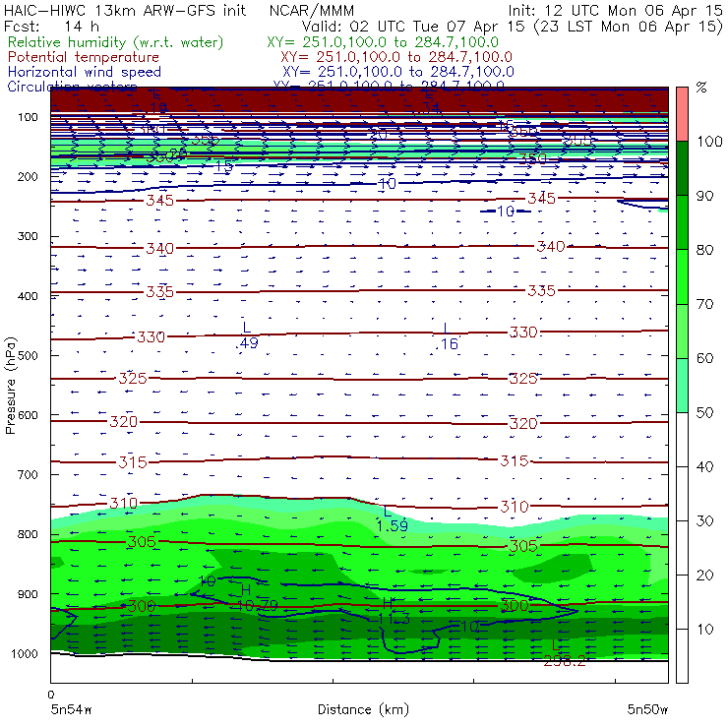Click the '30' colorbar tick label
Screen dimensions: 728x728
704,521
